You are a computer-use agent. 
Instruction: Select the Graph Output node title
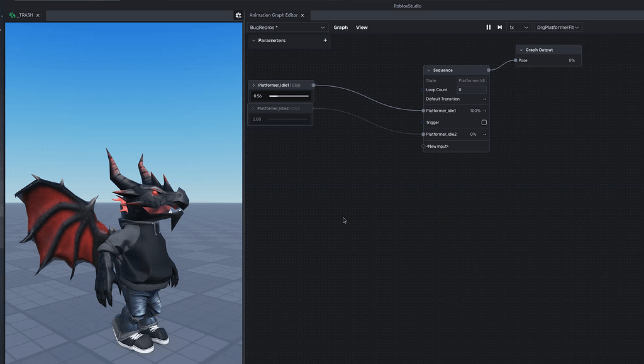[x=539, y=50]
